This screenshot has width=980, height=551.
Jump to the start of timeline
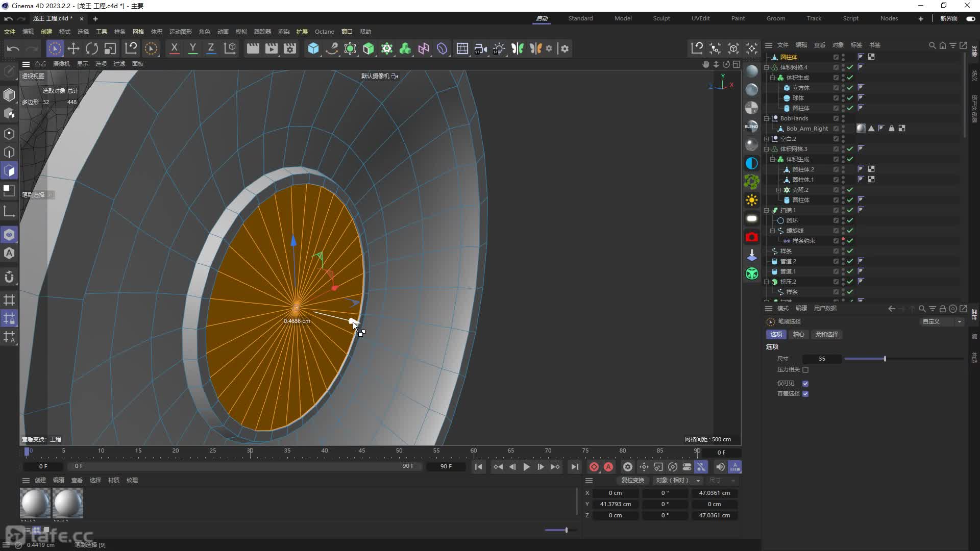pyautogui.click(x=478, y=467)
